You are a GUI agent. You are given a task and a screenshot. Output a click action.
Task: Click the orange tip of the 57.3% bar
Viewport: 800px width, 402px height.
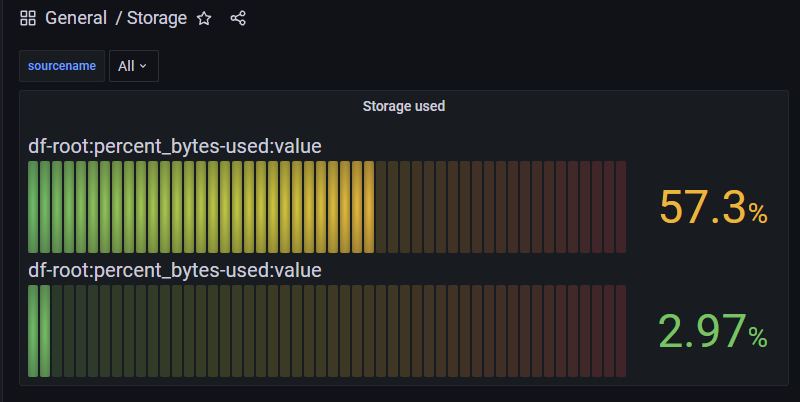point(368,207)
